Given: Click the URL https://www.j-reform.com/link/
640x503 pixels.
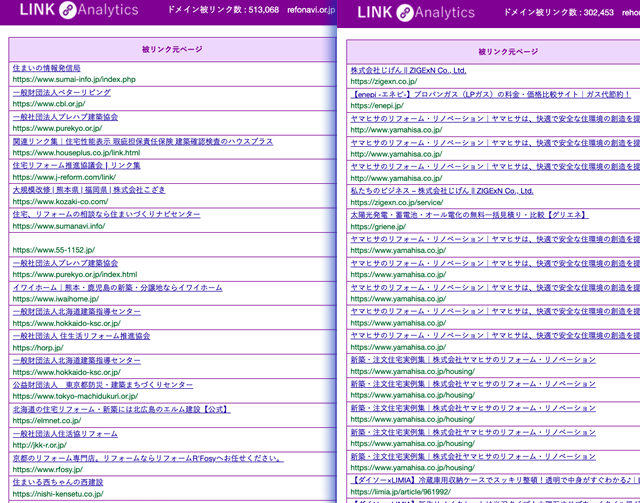Looking at the screenshot, I should pos(64,177).
